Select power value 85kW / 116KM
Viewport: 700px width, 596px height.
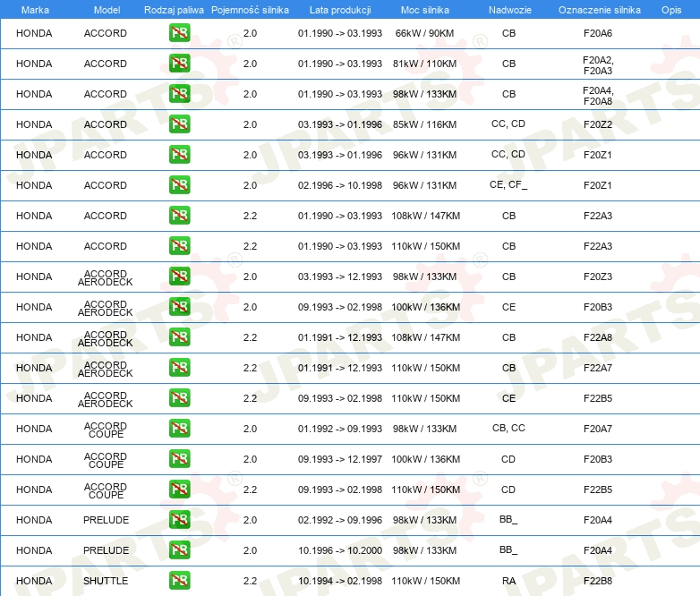coord(424,124)
